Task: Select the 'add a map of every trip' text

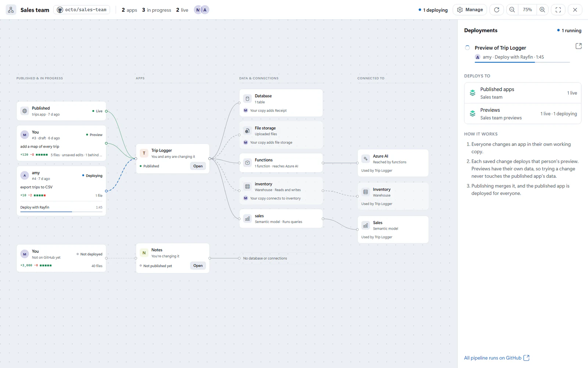Action: [x=40, y=146]
